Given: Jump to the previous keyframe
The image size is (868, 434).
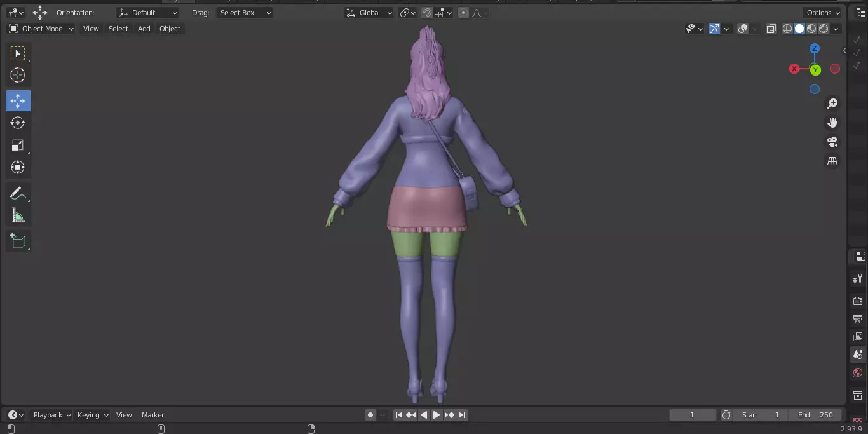Looking at the screenshot, I should [411, 415].
